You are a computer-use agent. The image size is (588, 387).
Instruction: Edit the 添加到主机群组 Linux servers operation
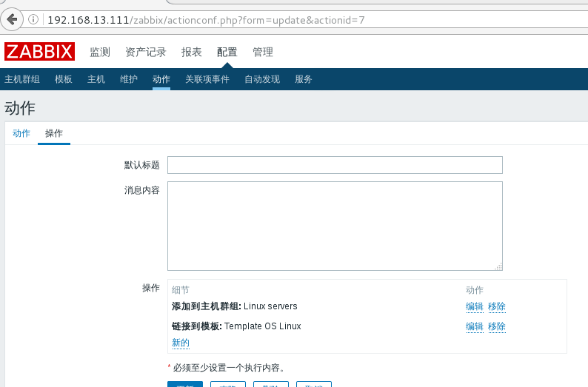pyautogui.click(x=475, y=306)
